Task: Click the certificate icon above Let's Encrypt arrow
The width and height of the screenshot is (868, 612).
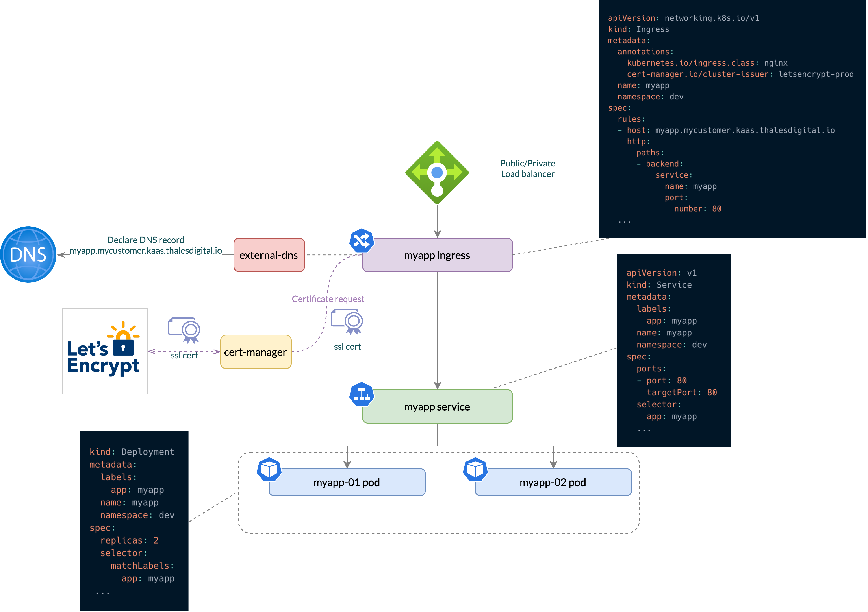Action: pyautogui.click(x=184, y=330)
